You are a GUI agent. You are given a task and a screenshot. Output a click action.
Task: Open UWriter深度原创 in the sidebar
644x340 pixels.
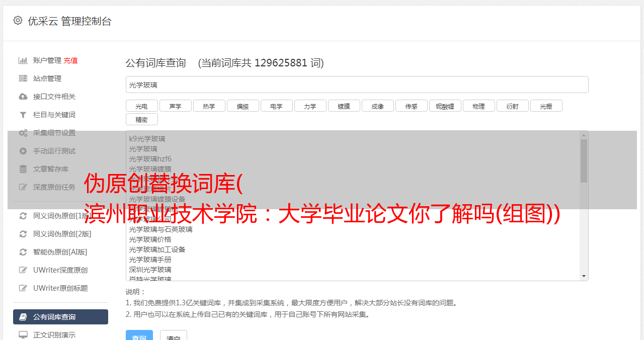[60, 270]
